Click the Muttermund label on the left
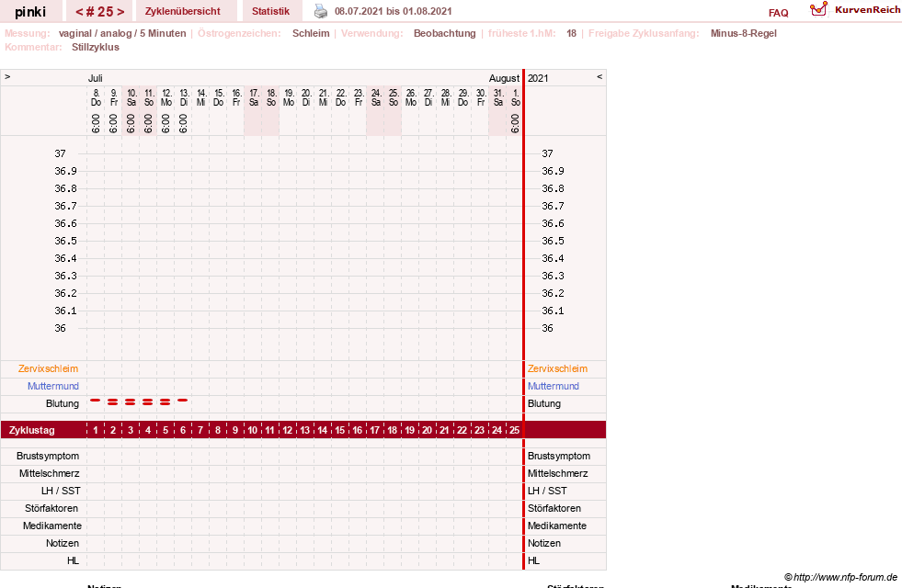Viewport: 902px width, 588px height. point(53,386)
